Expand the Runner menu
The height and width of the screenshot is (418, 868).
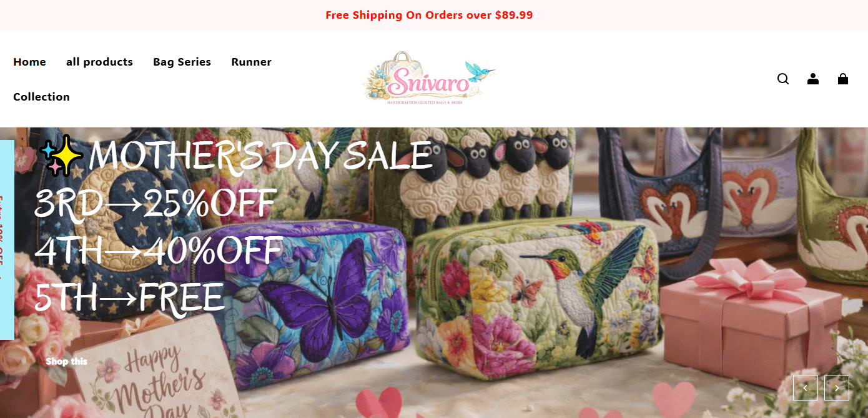[251, 62]
